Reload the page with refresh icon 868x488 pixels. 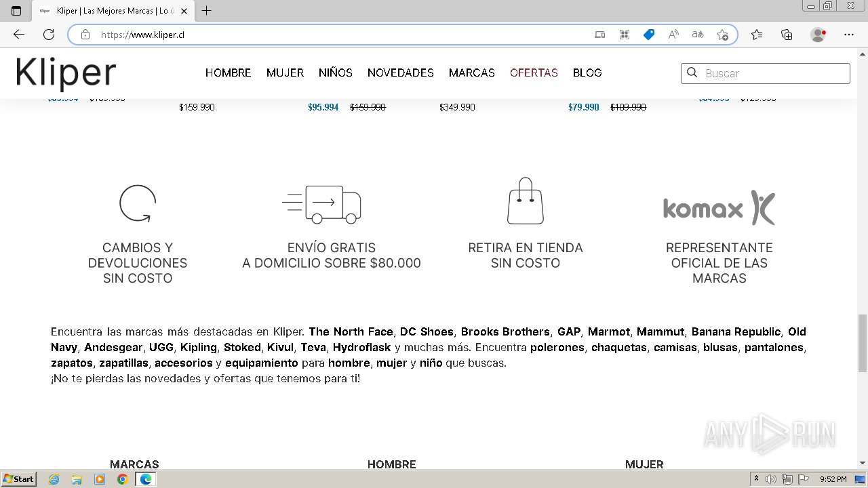(x=49, y=35)
